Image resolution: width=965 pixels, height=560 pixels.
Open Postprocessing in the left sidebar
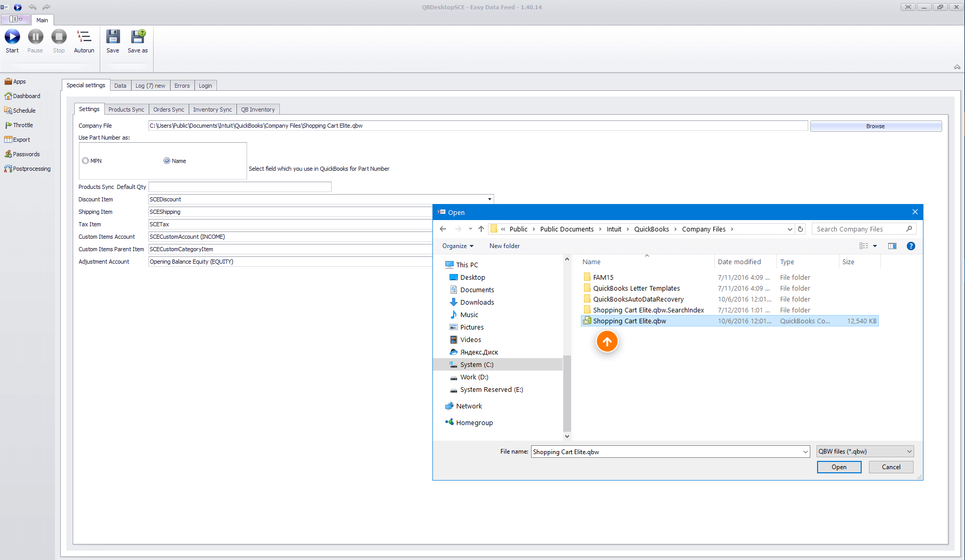coord(28,169)
